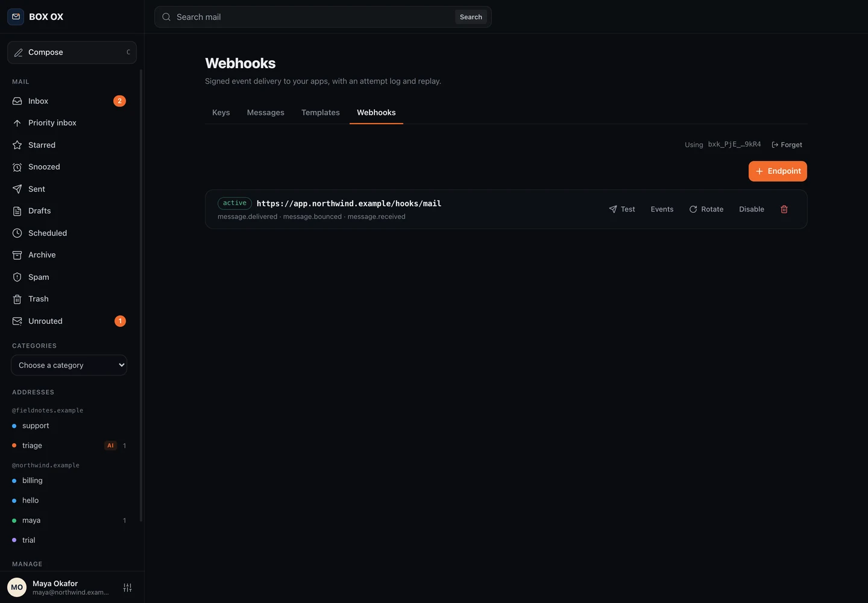Select the trial address
The image size is (868, 603).
pyautogui.click(x=69, y=540)
